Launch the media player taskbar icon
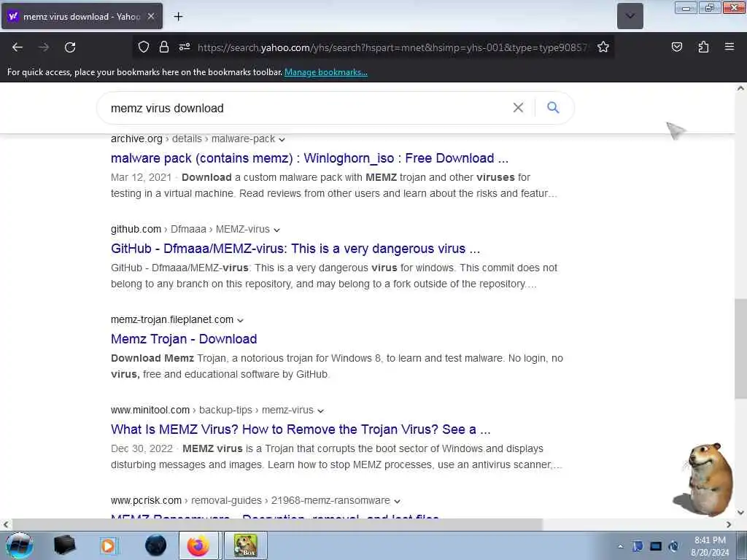 [109, 545]
